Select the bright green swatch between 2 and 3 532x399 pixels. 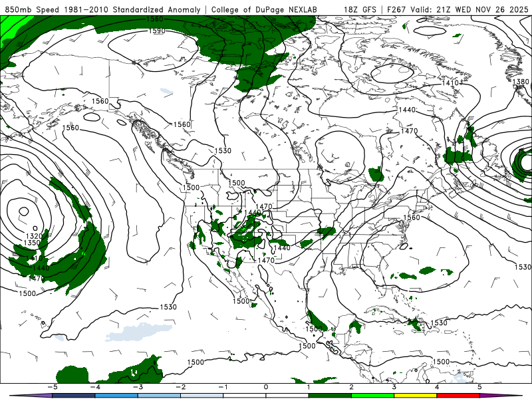pyautogui.click(x=372, y=396)
